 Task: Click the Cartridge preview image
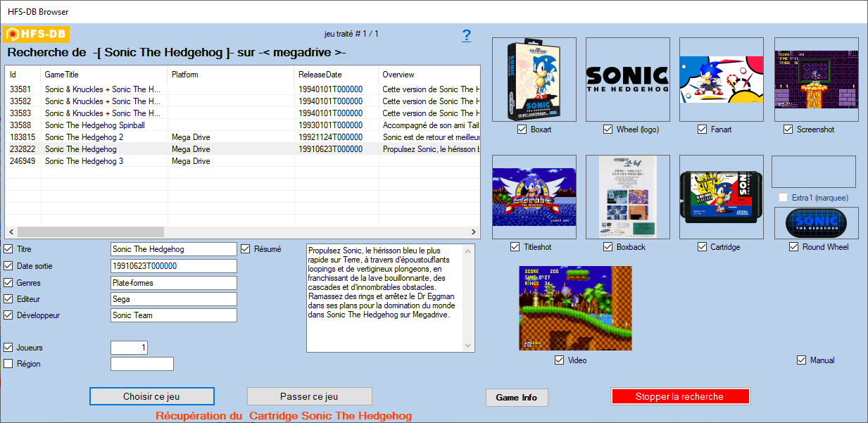pyautogui.click(x=721, y=197)
